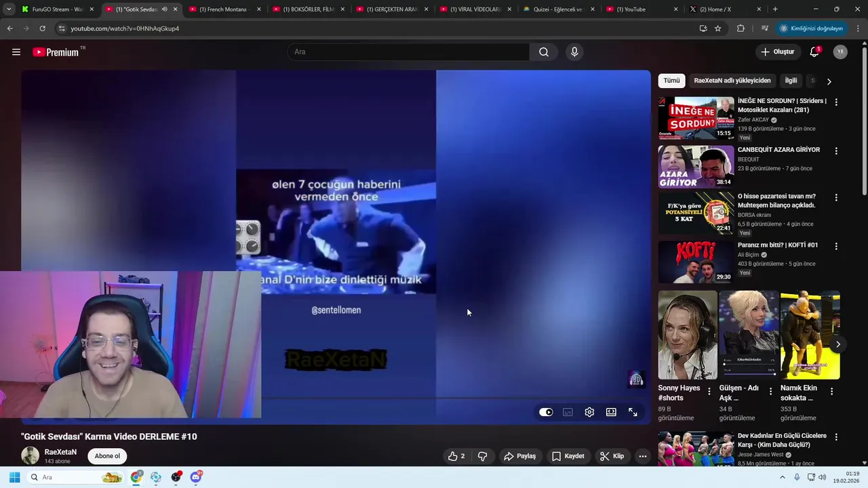Show next Shorts with shelf arrow
This screenshot has height=488, width=868.
(x=838, y=344)
